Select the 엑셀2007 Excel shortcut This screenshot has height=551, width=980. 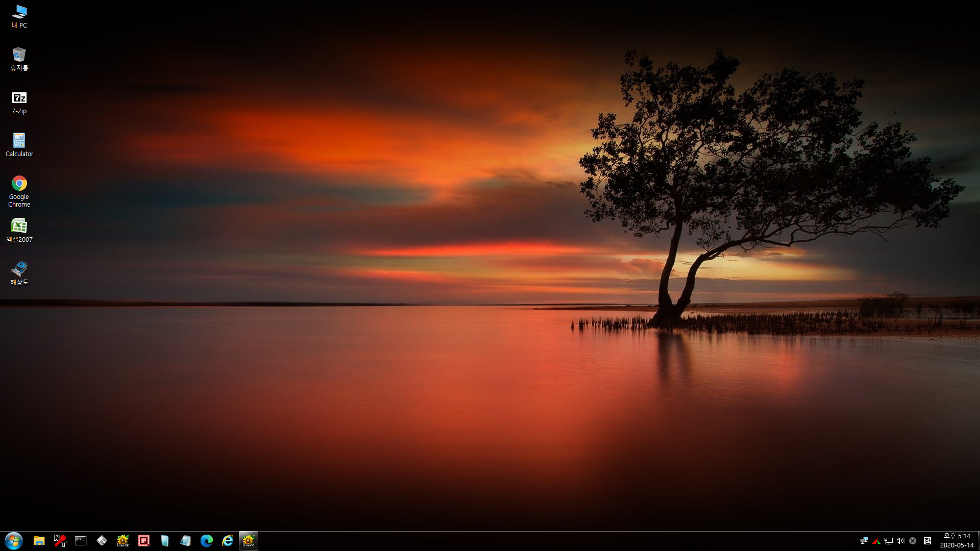pyautogui.click(x=19, y=231)
